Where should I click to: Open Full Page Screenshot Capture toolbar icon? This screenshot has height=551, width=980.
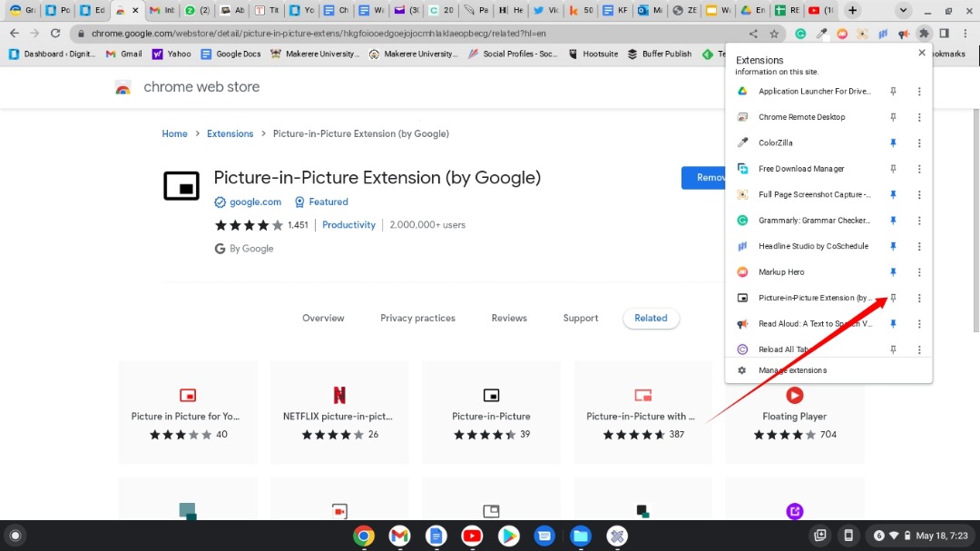[863, 34]
